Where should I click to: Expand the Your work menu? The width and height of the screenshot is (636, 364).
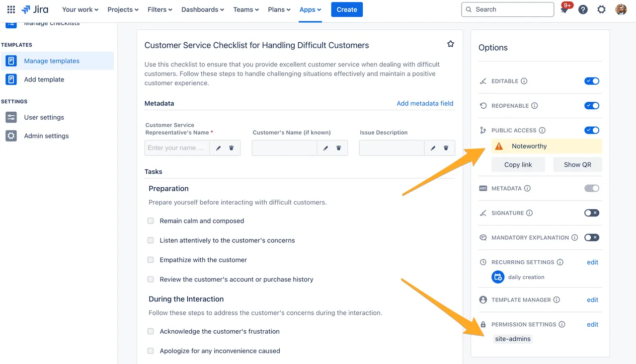[80, 9]
